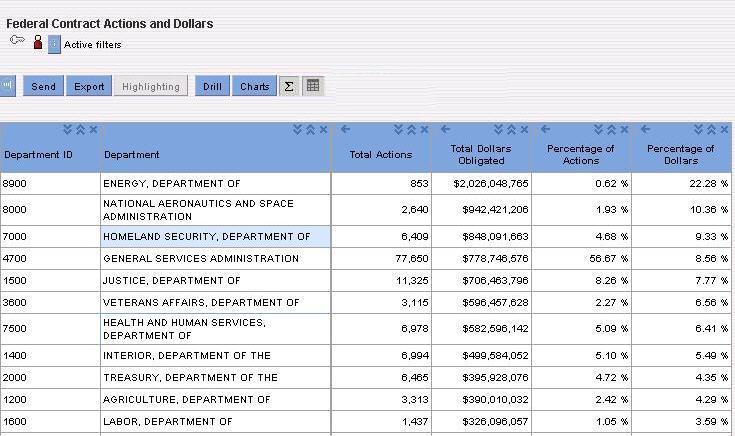
Task: Click the Federal Contract Actions and Dollars title
Action: pos(110,23)
